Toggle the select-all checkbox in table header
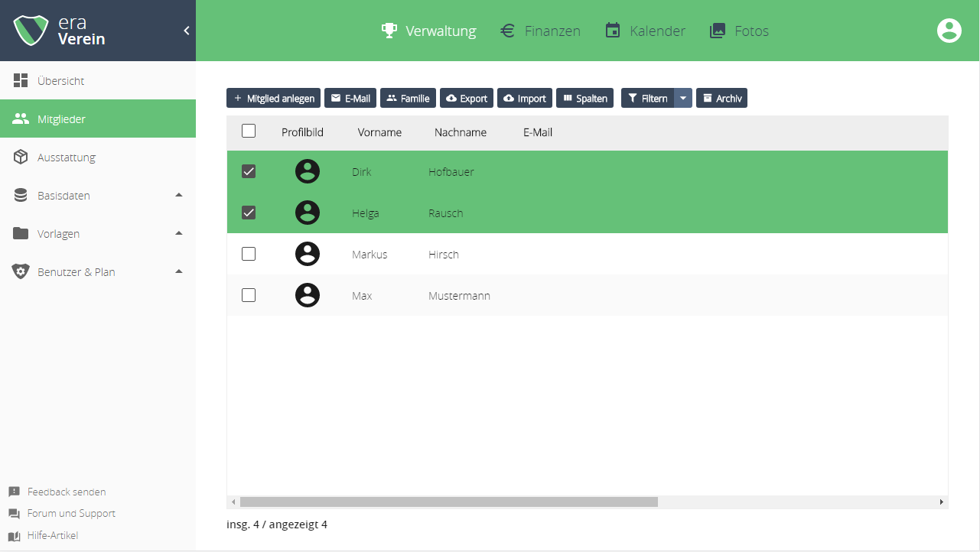 (249, 131)
